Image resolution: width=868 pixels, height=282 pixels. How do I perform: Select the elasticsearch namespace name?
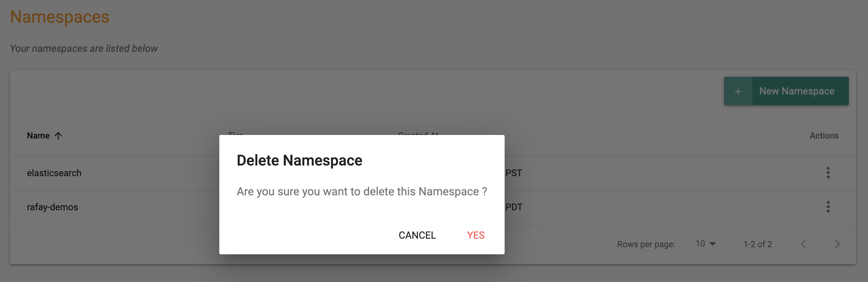[x=54, y=173]
